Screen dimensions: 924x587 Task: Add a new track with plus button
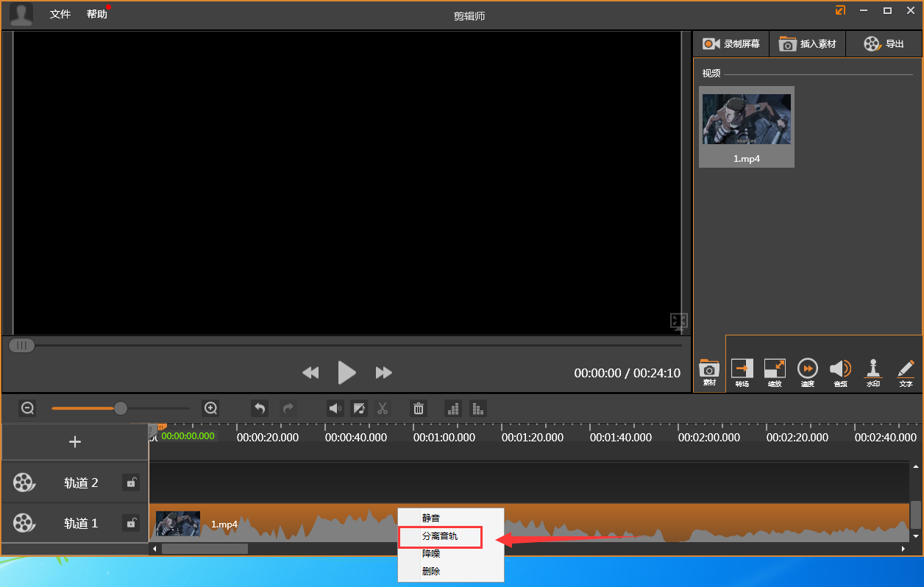click(x=75, y=441)
